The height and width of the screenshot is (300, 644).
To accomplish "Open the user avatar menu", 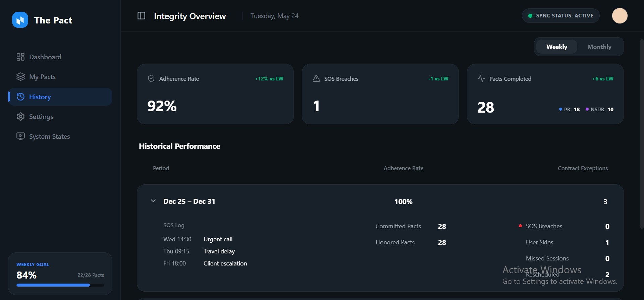I will (620, 16).
